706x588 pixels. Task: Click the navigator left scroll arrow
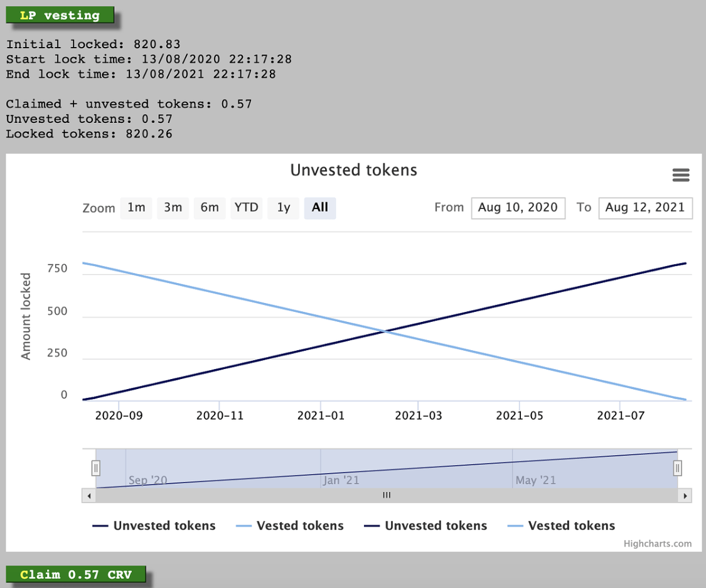click(88, 496)
